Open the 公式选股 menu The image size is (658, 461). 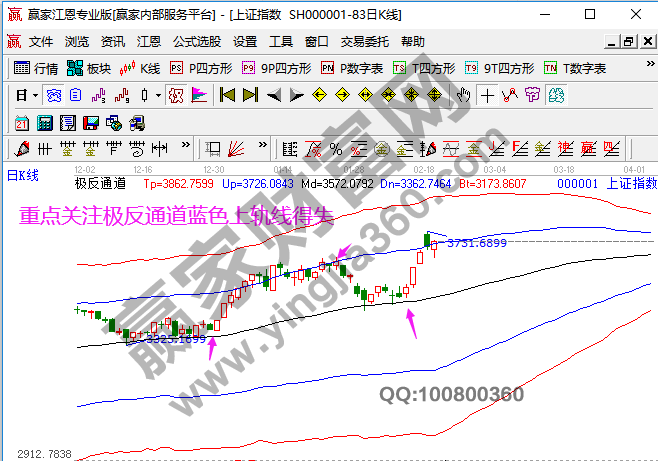tap(197, 42)
